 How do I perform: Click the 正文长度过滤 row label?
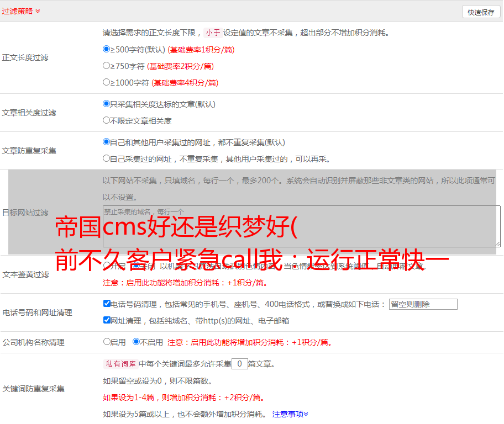25,57
